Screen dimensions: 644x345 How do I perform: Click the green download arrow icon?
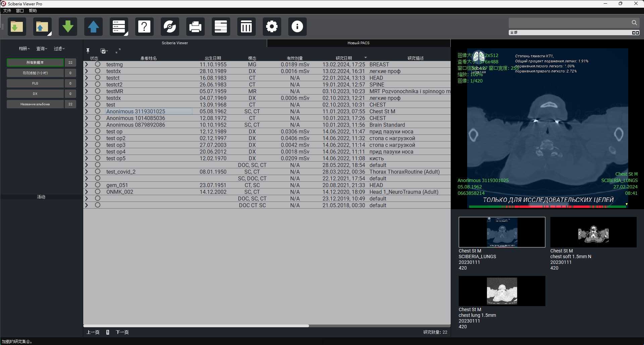tap(68, 26)
